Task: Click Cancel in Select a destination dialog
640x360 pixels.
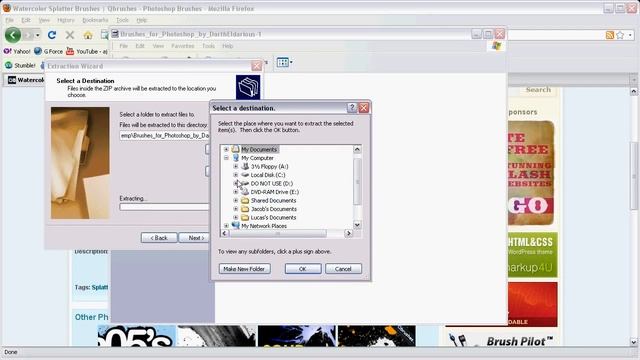Action: [x=343, y=269]
